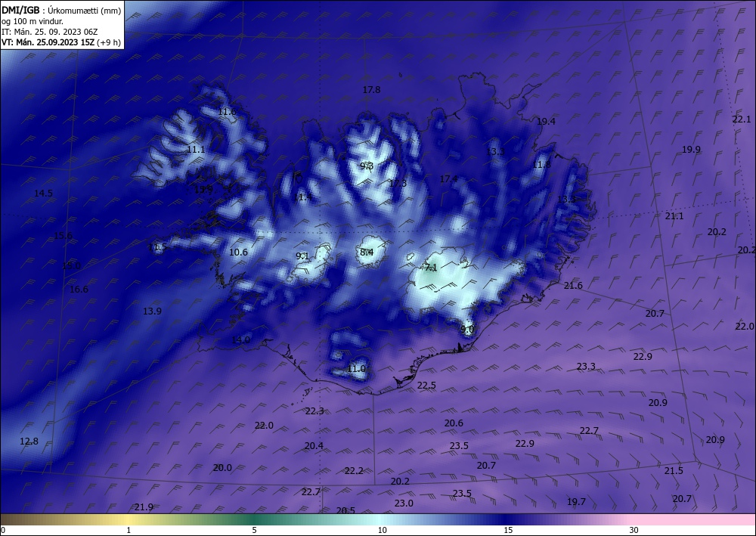Click the legend tick label 10
The image size is (756, 536).
[x=382, y=530]
